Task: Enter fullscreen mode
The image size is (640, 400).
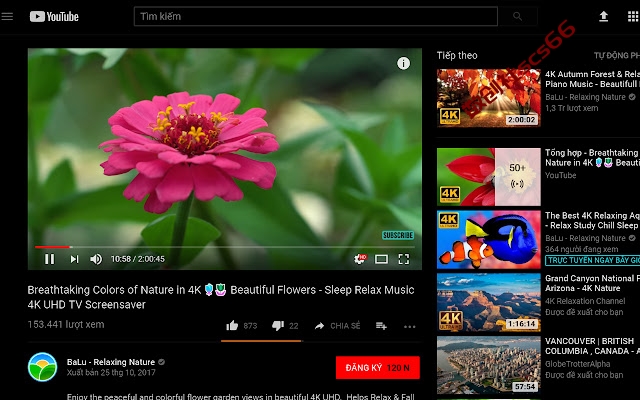Action: (404, 259)
